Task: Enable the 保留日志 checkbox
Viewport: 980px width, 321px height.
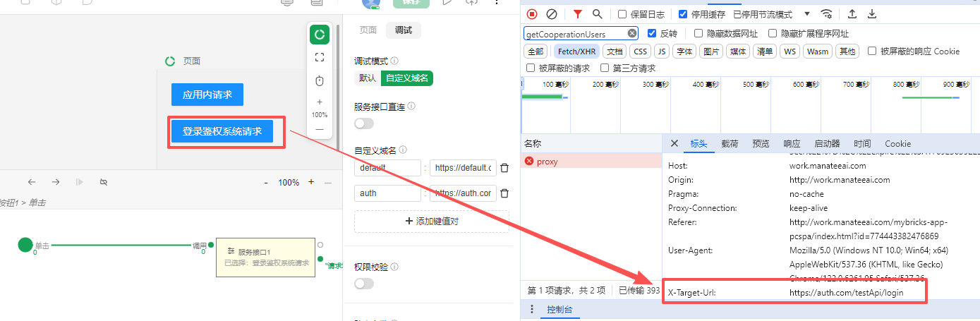Action: pyautogui.click(x=622, y=14)
